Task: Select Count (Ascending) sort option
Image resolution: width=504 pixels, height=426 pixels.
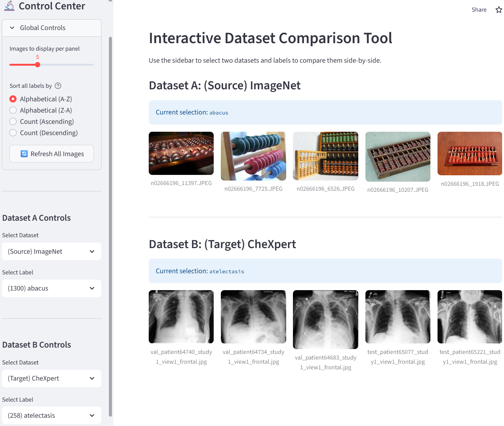Action: (x=42, y=121)
